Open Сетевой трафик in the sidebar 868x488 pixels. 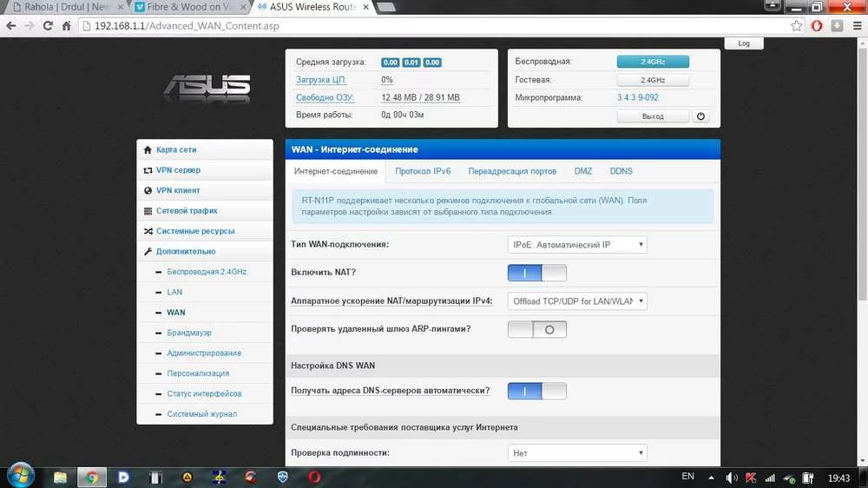click(205, 210)
